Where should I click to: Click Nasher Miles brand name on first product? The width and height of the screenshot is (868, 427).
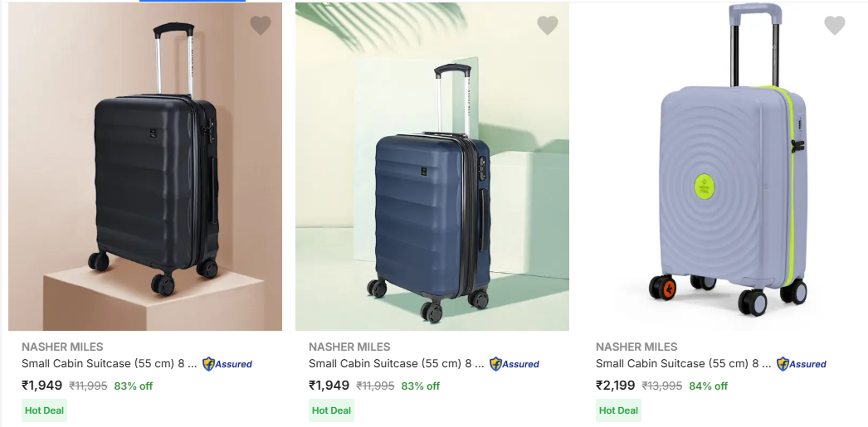point(62,347)
